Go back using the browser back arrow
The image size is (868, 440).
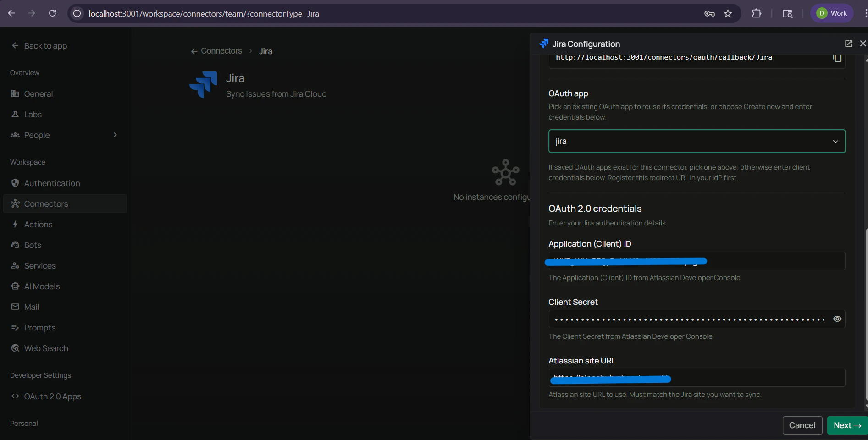click(11, 13)
